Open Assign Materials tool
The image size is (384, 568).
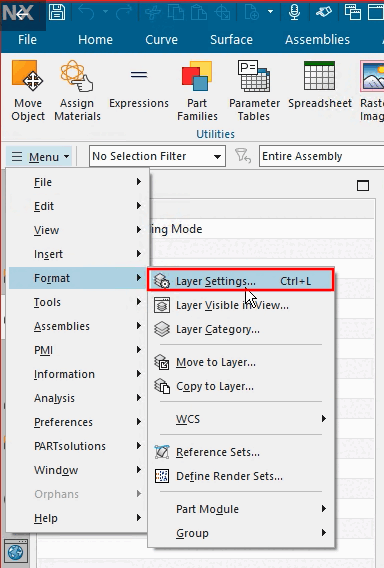point(77,91)
